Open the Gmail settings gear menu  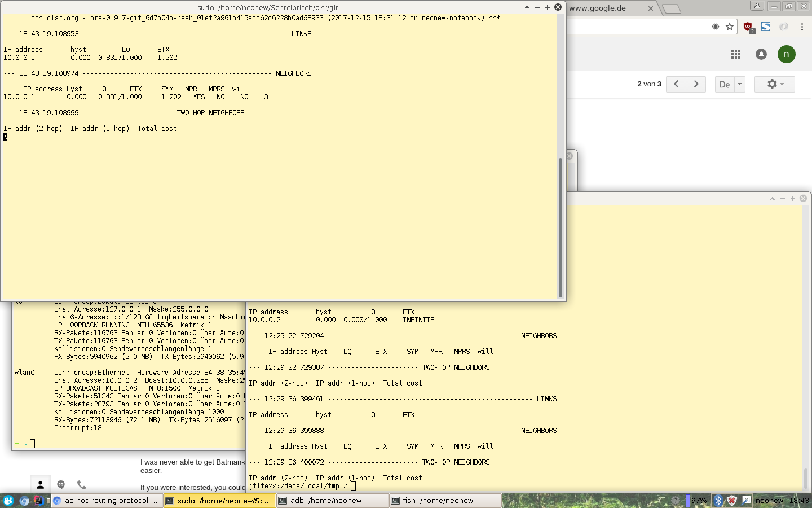pyautogui.click(x=775, y=84)
